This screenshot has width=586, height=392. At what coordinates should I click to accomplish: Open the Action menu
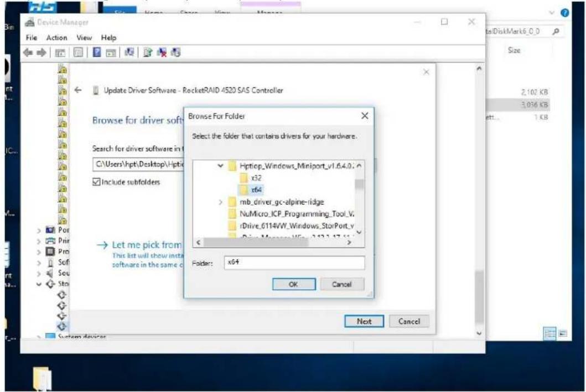[57, 38]
